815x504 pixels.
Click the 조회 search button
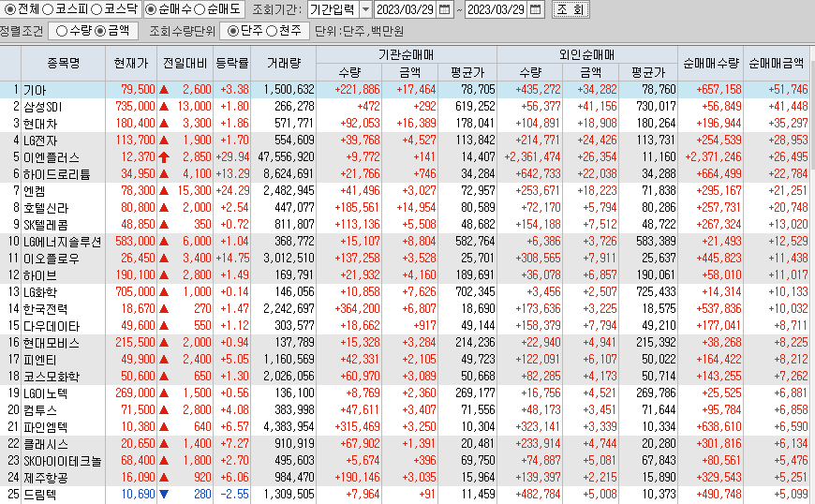point(570,9)
